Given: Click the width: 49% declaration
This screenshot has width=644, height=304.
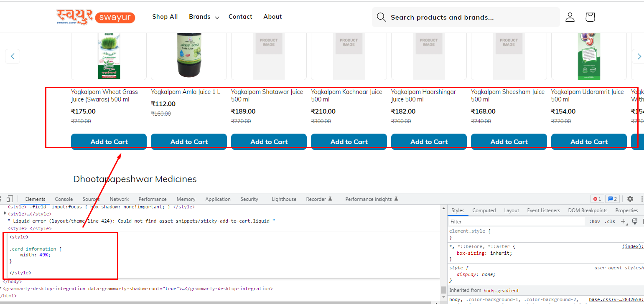Looking at the screenshot, I should (35, 255).
